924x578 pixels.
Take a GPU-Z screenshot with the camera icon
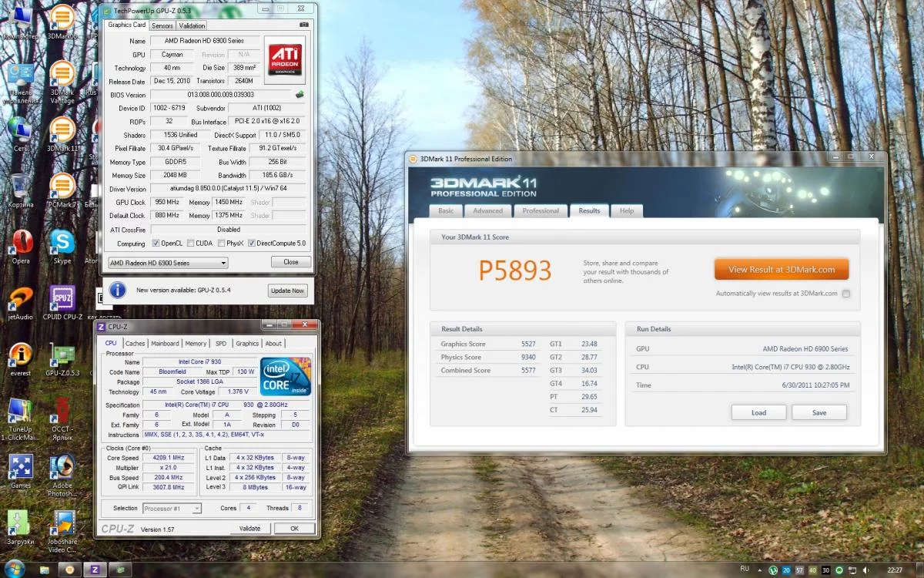click(304, 25)
